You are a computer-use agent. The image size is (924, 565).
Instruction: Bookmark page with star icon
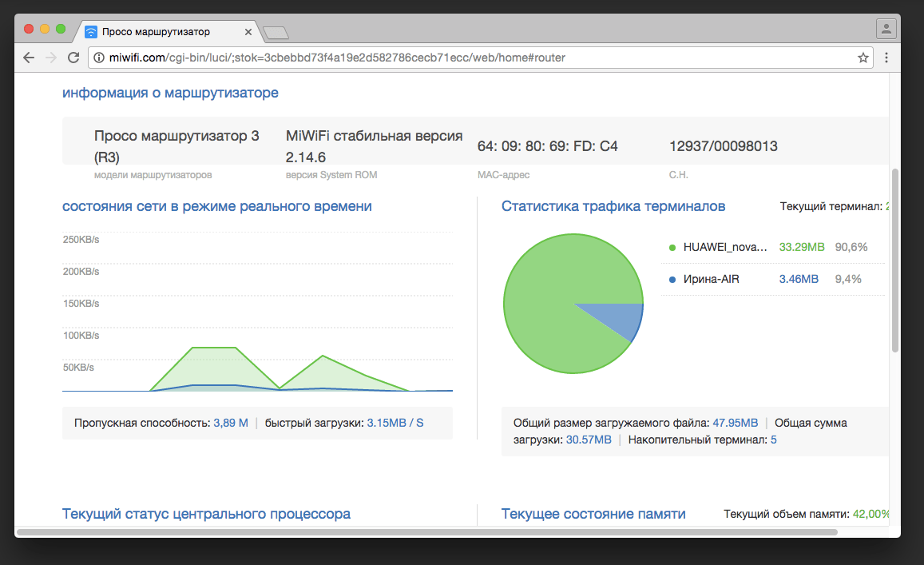[863, 58]
